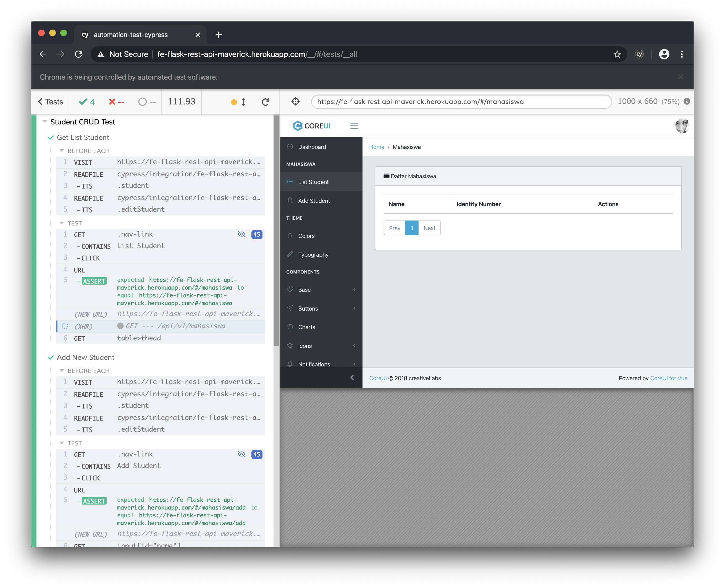Click the Cypress extension icon in the Chrome toolbar
725x588 pixels.
click(639, 54)
